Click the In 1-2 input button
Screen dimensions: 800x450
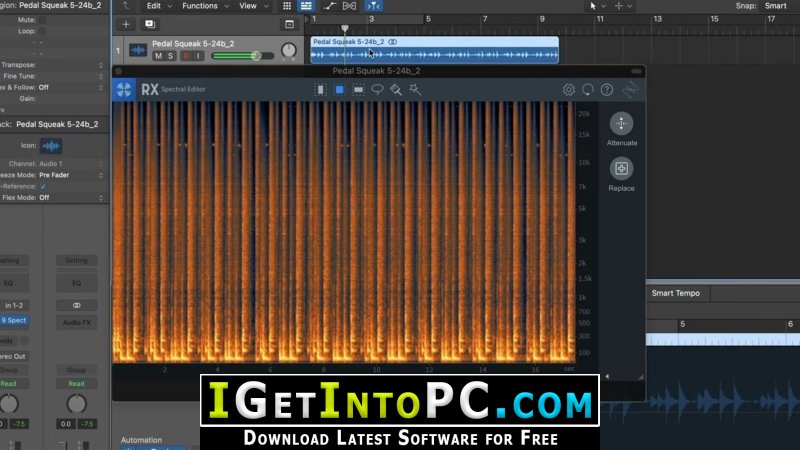tap(14, 305)
